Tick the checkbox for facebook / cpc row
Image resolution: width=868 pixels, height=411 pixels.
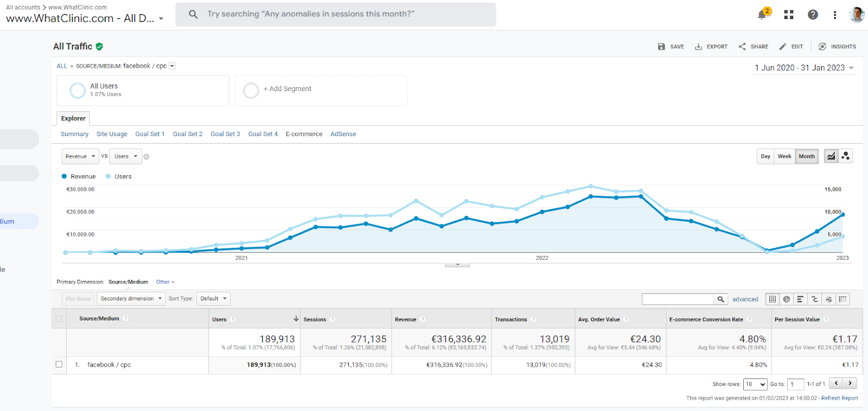[59, 364]
